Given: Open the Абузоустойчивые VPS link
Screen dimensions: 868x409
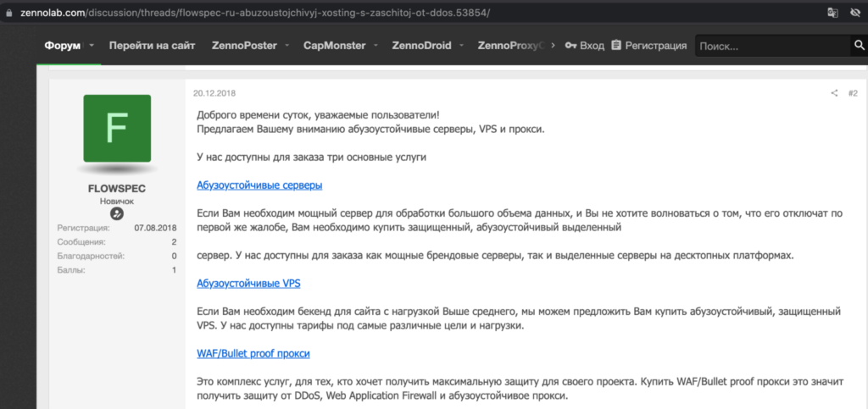Looking at the screenshot, I should click(x=248, y=284).
